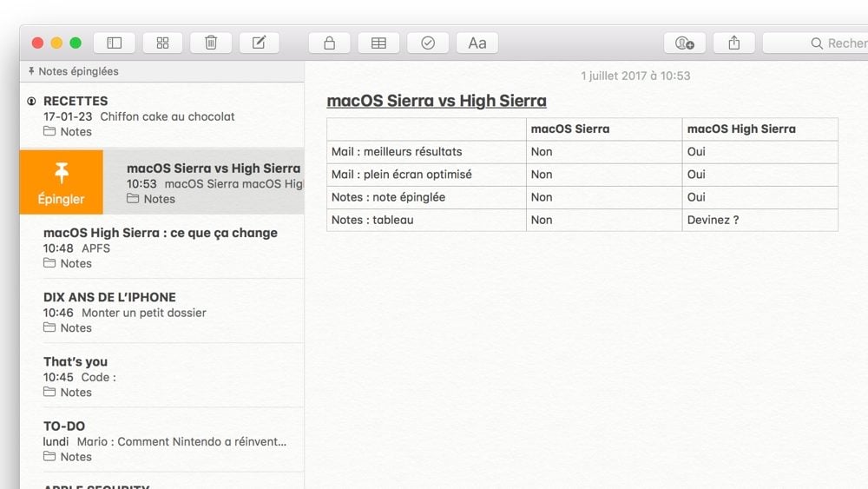Viewport: 868px width, 489px height.
Task: Click the search field
Action: pyautogui.click(x=815, y=43)
